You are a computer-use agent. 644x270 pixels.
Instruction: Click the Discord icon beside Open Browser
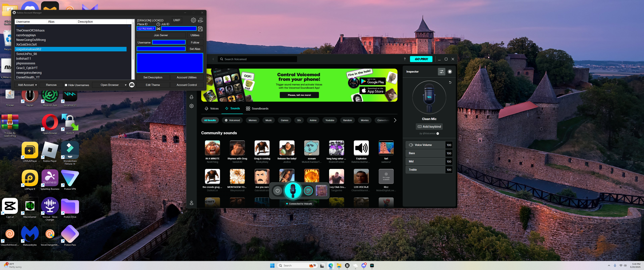[x=132, y=85]
